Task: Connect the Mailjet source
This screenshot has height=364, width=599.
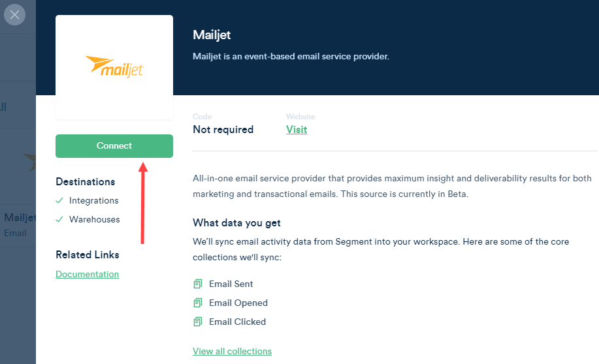Action: [x=114, y=145]
